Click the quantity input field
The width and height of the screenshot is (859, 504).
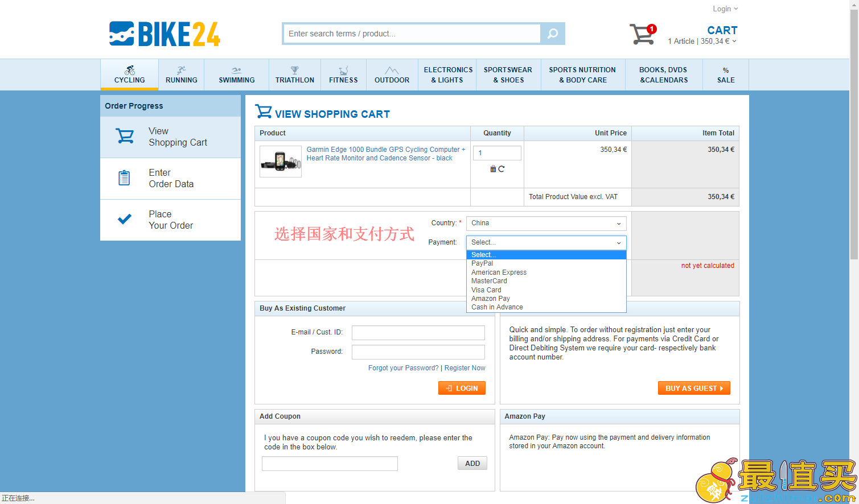point(497,152)
